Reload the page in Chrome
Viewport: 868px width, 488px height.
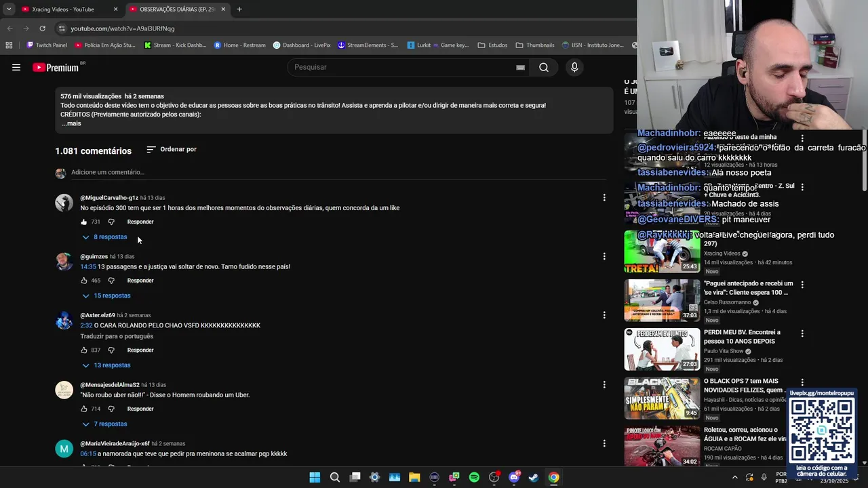[42, 28]
